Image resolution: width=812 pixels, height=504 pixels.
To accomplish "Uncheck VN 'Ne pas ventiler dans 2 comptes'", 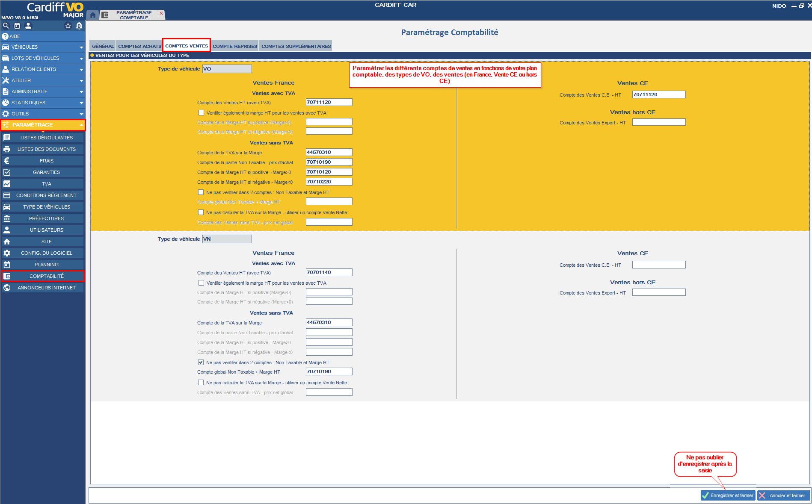I will 201,363.
